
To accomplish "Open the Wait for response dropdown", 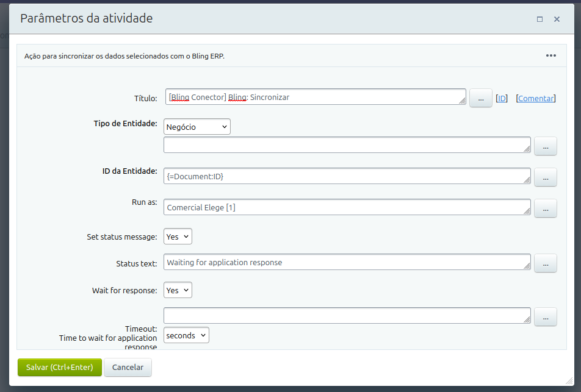I will (178, 290).
